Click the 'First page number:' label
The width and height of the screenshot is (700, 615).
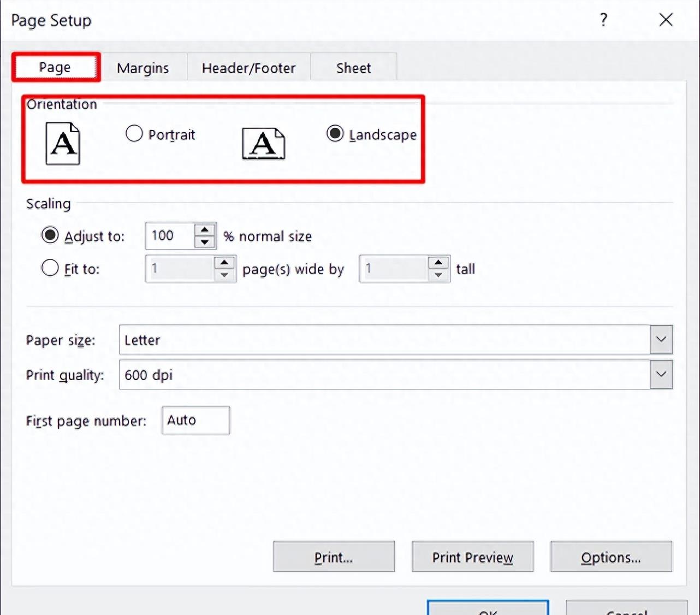86,421
